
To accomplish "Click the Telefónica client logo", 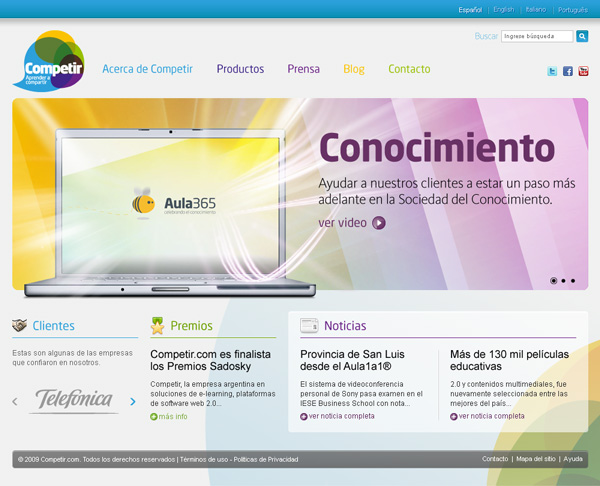I will [x=74, y=400].
